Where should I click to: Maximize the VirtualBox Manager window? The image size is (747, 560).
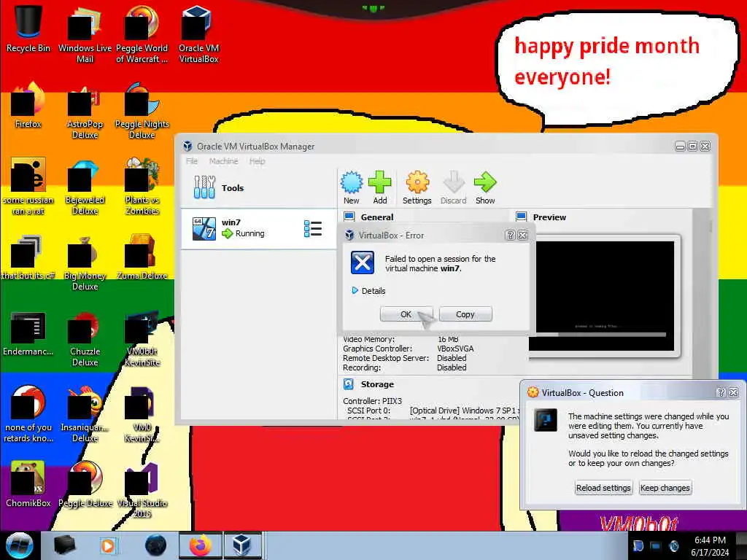point(693,146)
